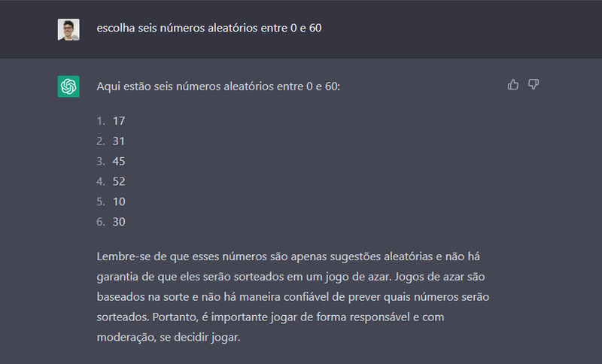Click the paragraph line starting with 'Lembre-se de que'
This screenshot has height=364, width=602.
tap(288, 256)
